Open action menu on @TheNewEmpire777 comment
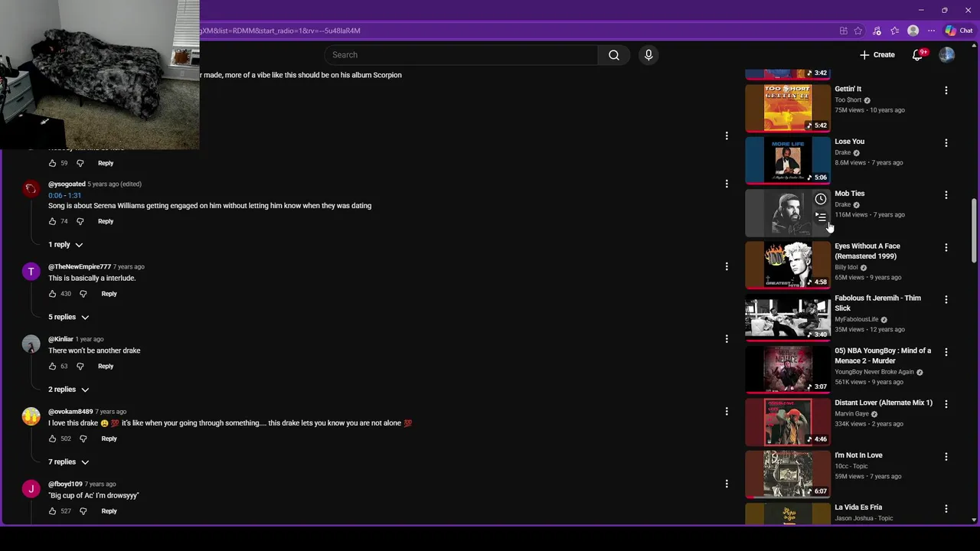Image resolution: width=980 pixels, height=551 pixels. 727,266
